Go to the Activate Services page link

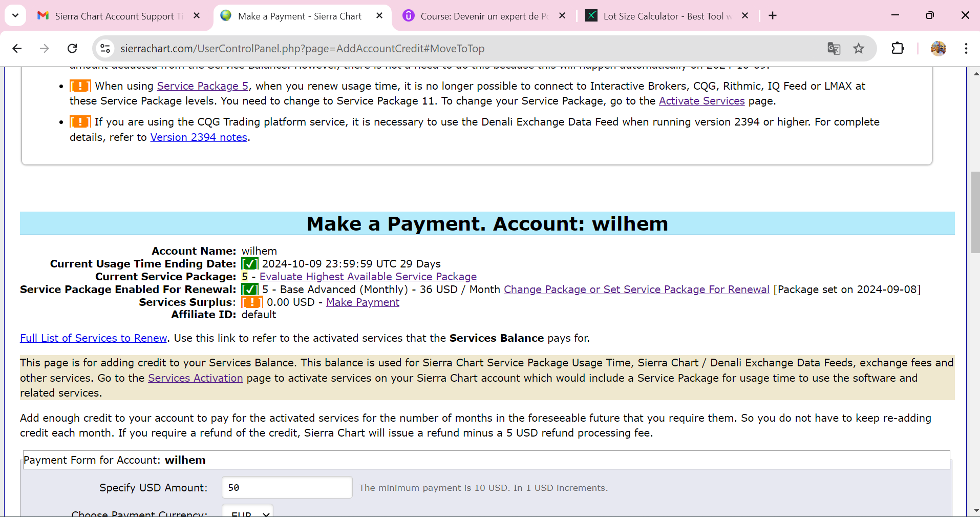(x=701, y=101)
